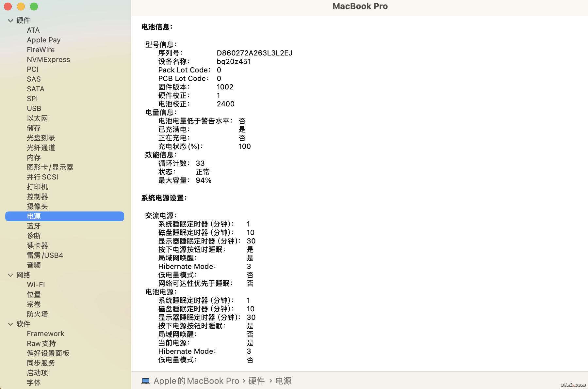
Task: Collapse the 硬件 section
Action: 10,20
